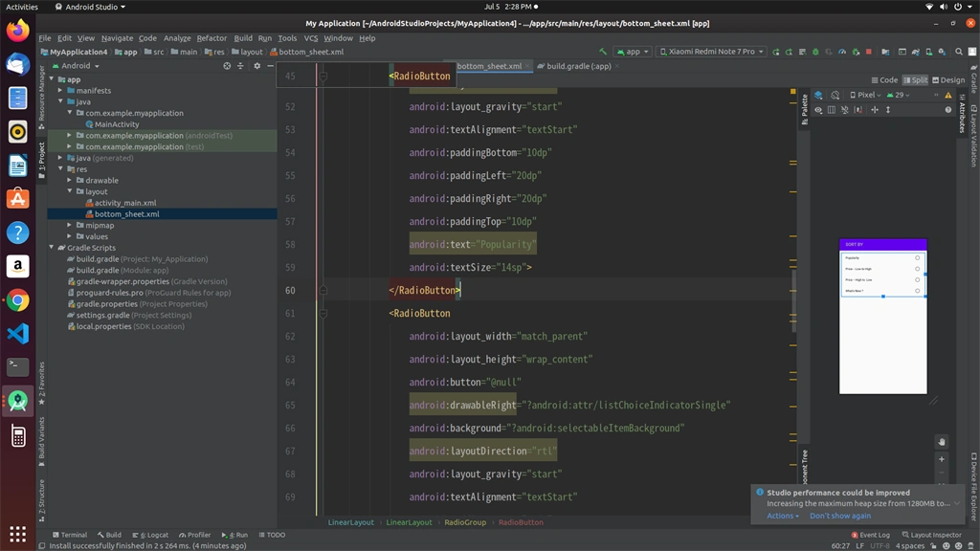This screenshot has width=980, height=551.
Task: Collapse the Gradle Scripts node
Action: point(52,248)
